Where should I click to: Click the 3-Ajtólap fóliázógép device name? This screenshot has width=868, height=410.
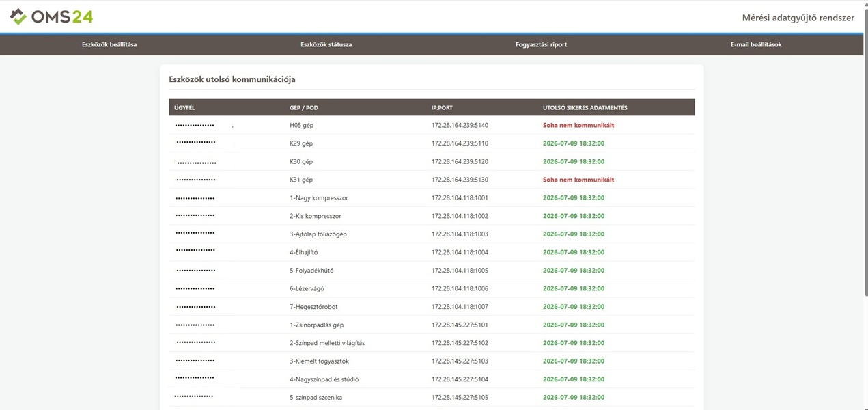click(x=318, y=234)
